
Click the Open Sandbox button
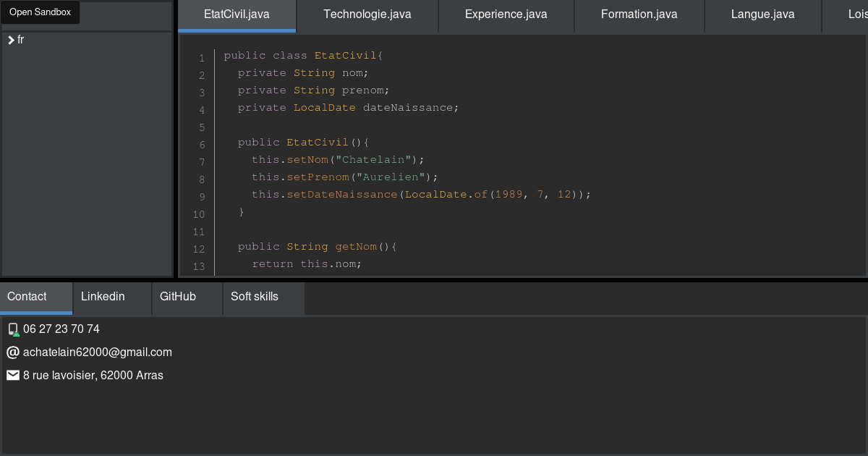click(41, 12)
